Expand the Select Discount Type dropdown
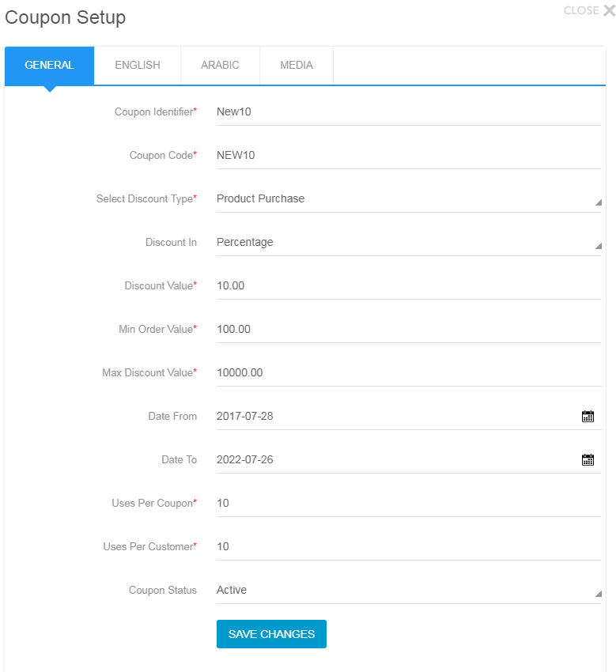This screenshot has width=616, height=672. point(409,199)
